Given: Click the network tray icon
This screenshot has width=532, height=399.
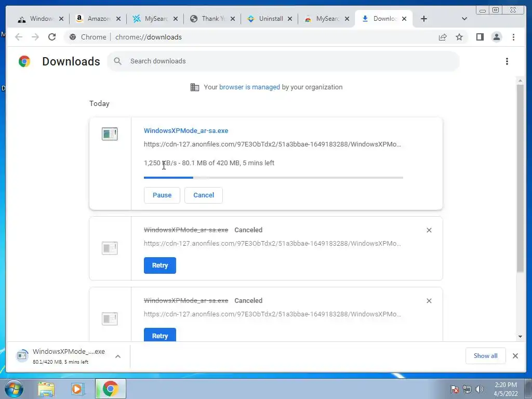Looking at the screenshot, I should [x=467, y=389].
